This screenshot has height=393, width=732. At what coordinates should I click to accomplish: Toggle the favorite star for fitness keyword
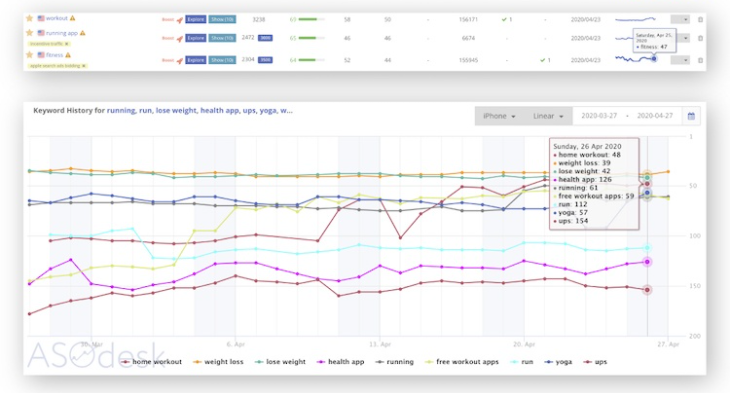(29, 55)
